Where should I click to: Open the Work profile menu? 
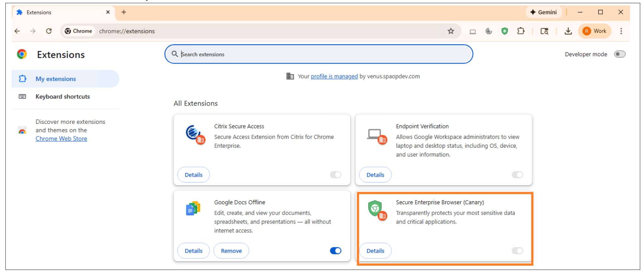coord(595,31)
